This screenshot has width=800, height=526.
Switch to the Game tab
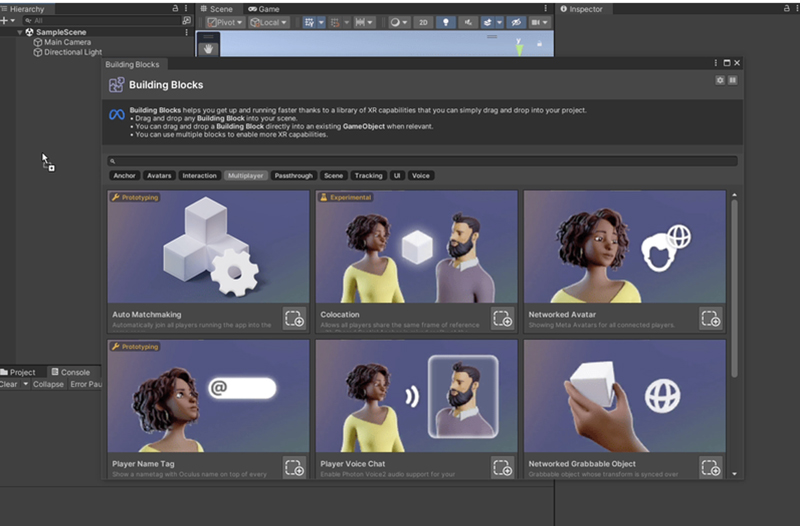264,9
